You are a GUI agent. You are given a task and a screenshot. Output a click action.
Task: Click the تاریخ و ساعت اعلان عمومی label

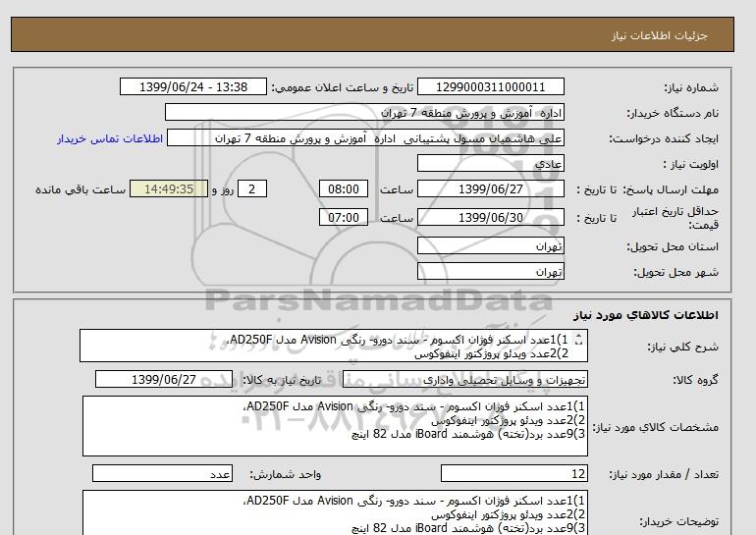pos(343,87)
